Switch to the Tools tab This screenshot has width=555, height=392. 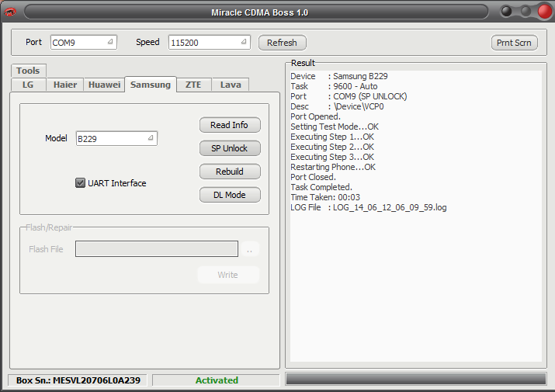28,71
